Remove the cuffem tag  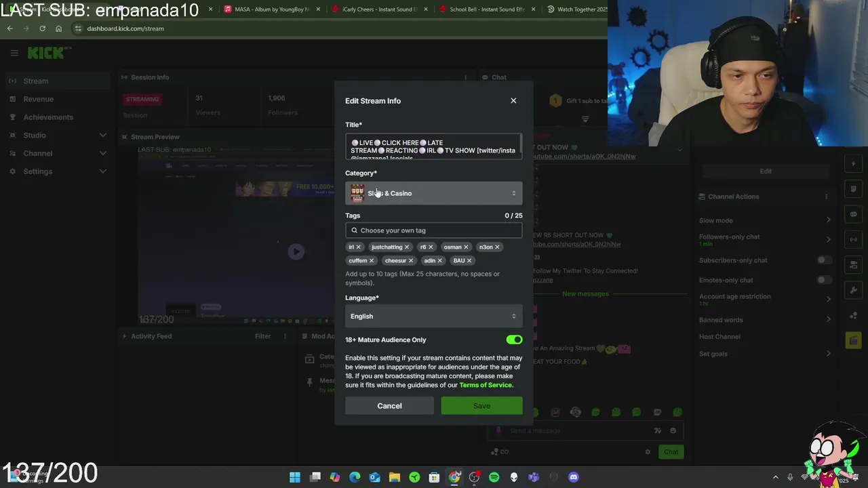372,260
